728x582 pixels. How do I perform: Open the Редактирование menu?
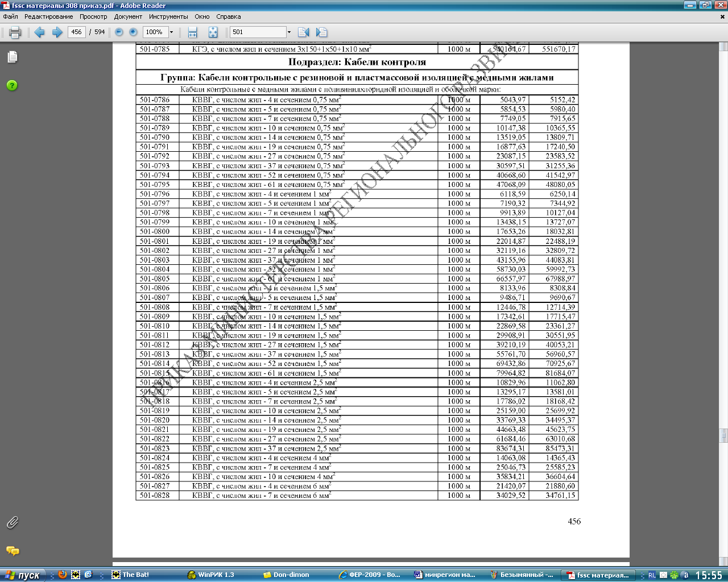48,16
